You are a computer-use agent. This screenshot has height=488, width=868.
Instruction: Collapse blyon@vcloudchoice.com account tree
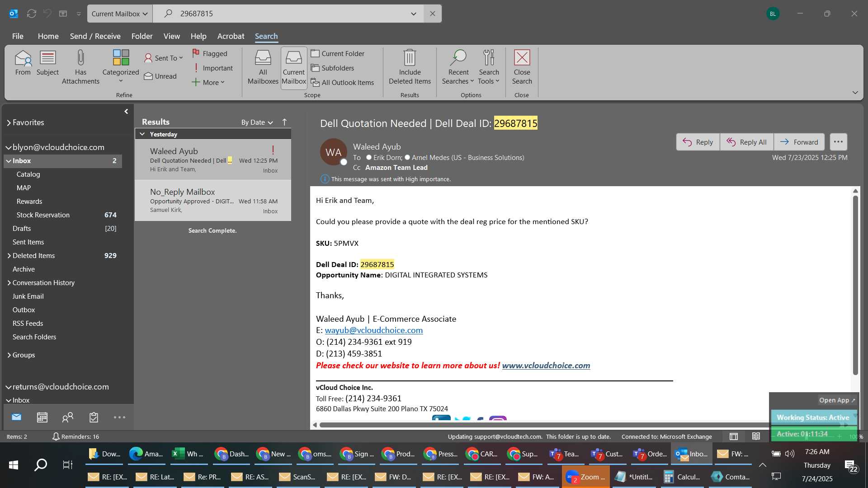[x=8, y=147]
